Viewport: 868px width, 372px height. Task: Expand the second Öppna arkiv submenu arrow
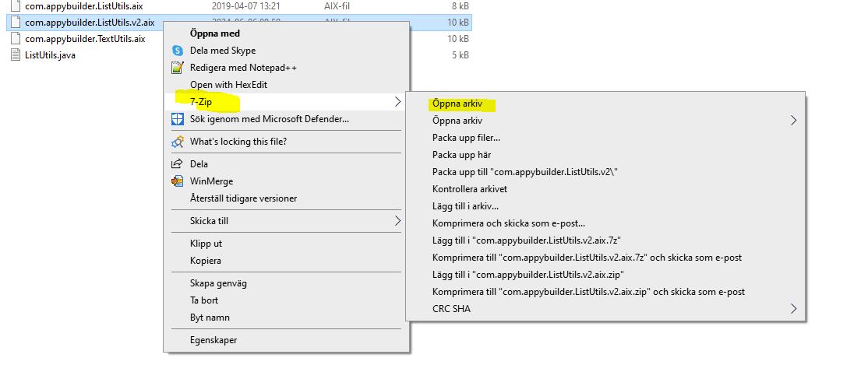(793, 121)
